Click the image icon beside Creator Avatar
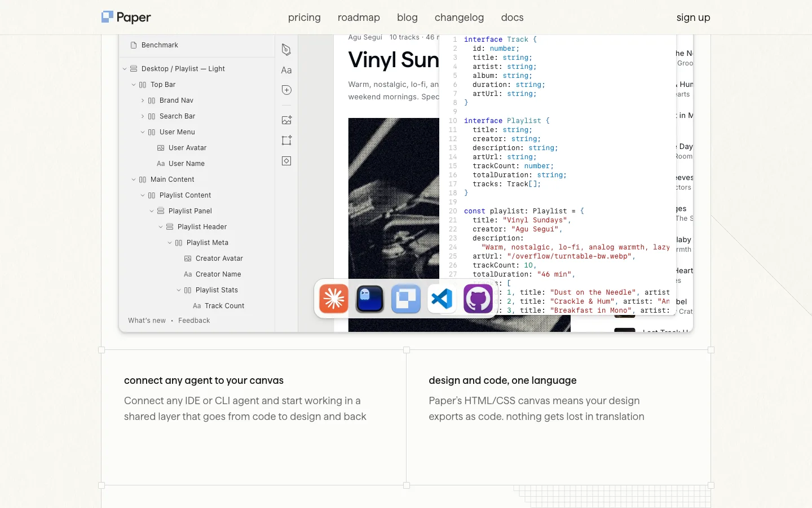 point(188,259)
